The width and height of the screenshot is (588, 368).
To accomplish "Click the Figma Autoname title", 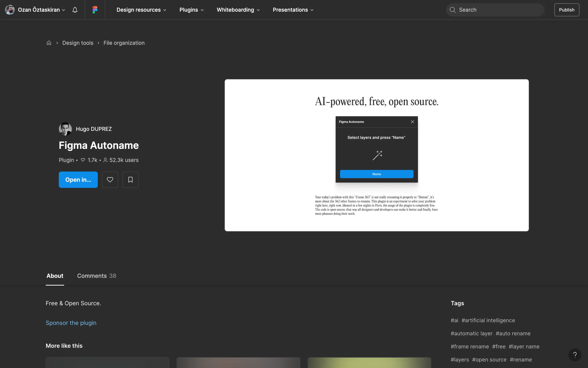I will [99, 145].
